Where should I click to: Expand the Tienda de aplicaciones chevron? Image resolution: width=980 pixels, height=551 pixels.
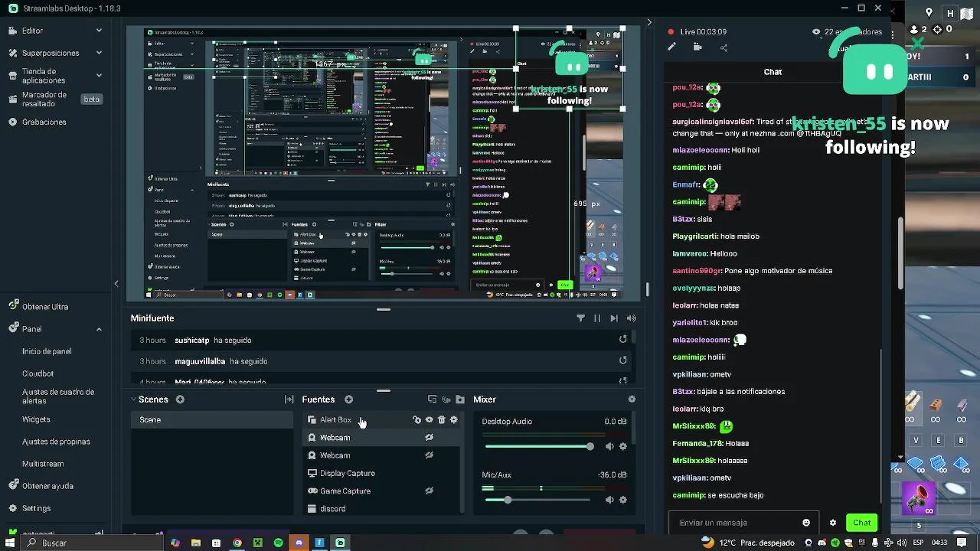[x=99, y=76]
